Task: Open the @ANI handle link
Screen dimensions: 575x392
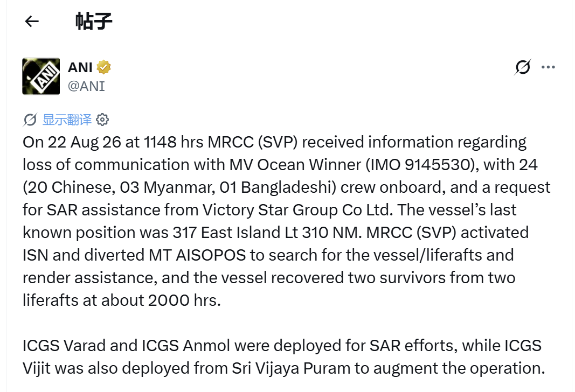Action: coord(87,86)
